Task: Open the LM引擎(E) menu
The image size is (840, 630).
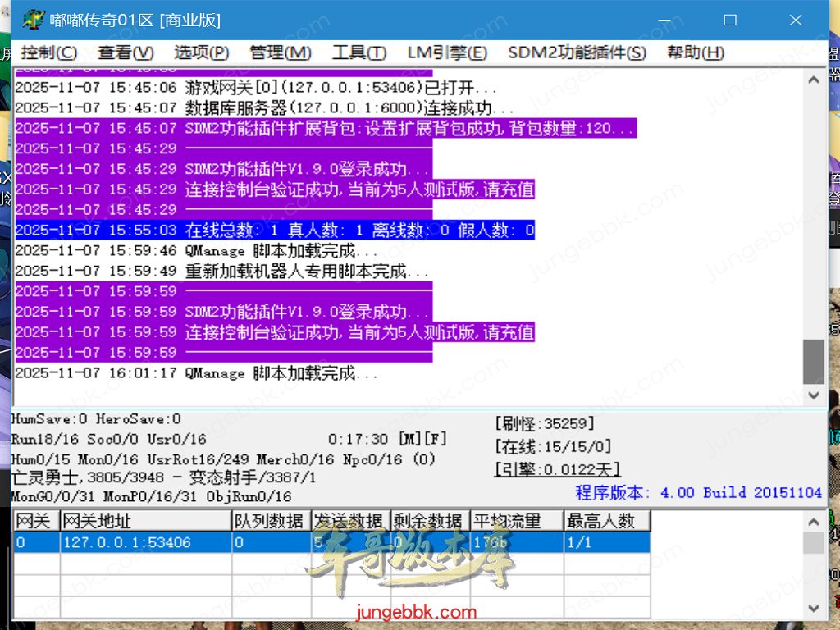Action: pos(447,52)
